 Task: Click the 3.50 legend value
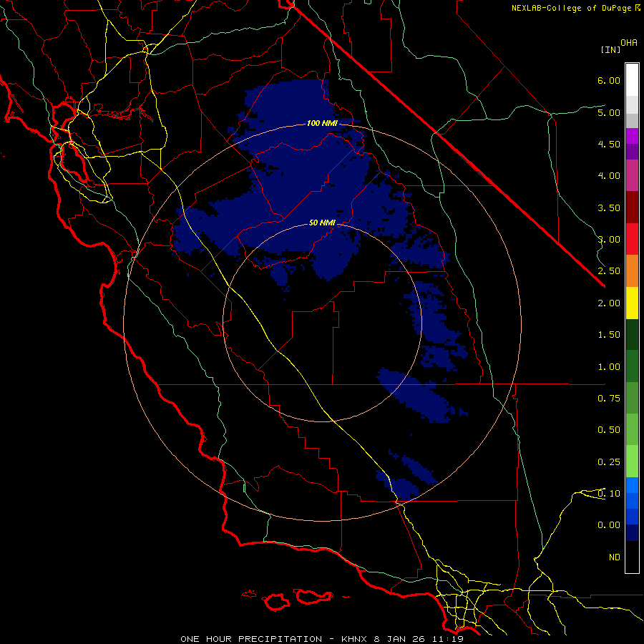(609, 208)
